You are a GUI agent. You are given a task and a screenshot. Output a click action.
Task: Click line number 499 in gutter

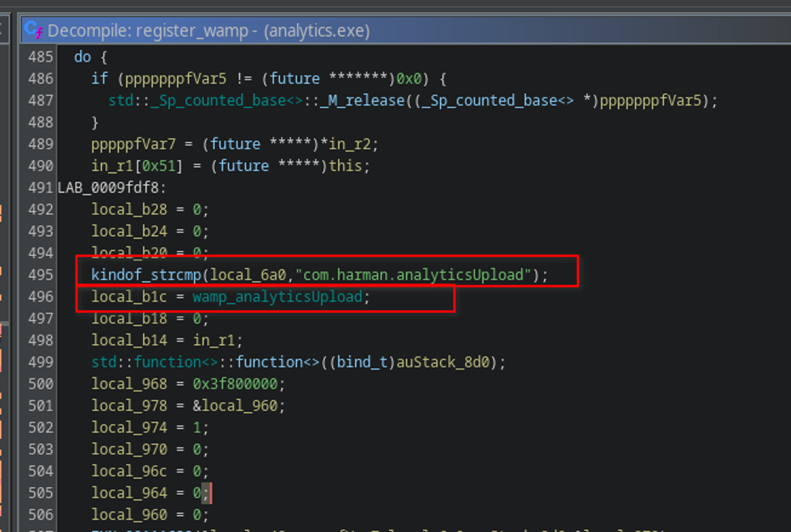(40, 362)
